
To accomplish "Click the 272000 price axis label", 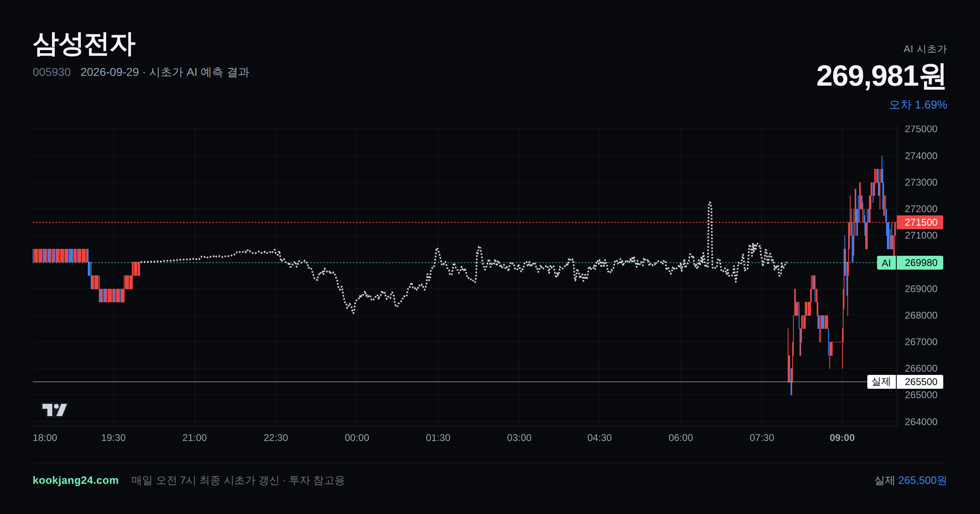I will click(x=921, y=209).
